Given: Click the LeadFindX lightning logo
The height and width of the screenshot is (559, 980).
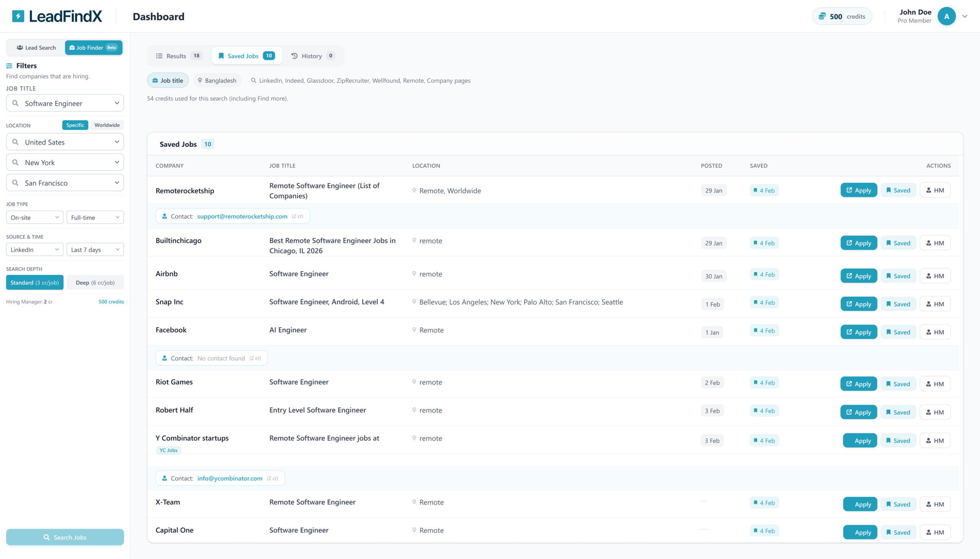Looking at the screenshot, I should pos(18,16).
